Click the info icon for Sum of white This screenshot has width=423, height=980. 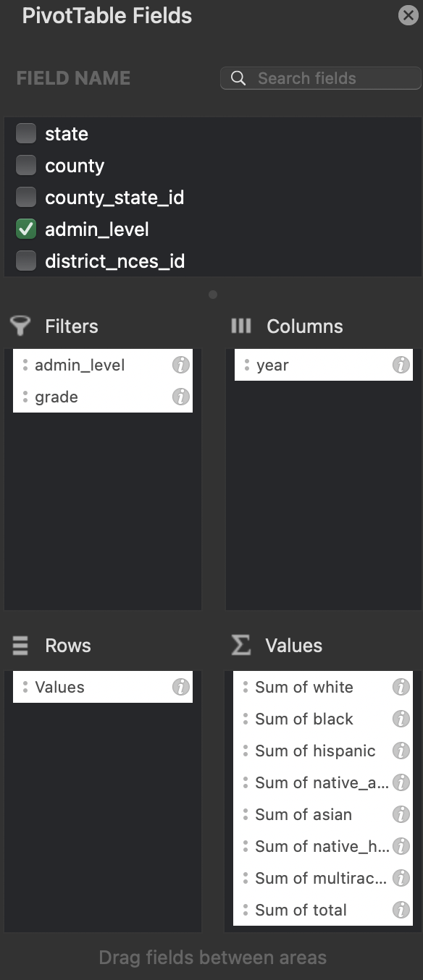[x=401, y=687]
